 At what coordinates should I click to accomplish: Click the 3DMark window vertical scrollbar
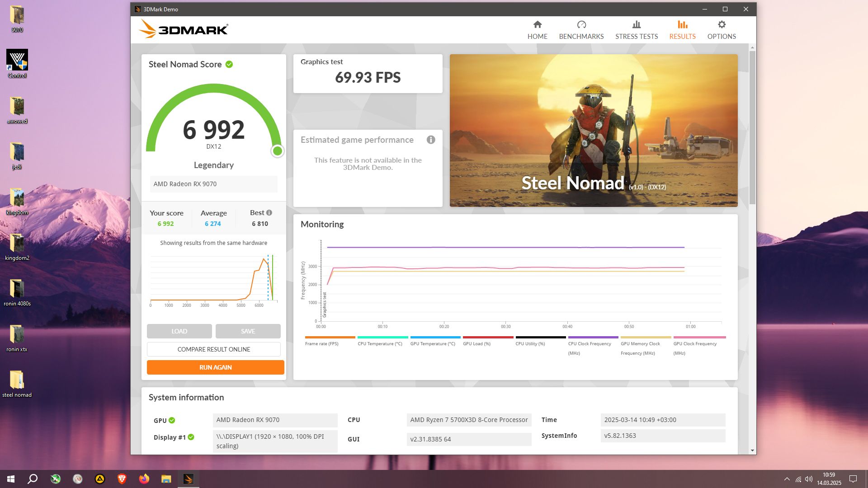point(752,127)
